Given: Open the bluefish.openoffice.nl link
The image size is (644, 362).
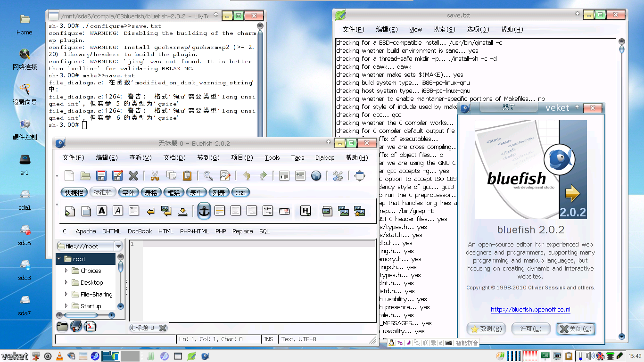Looking at the screenshot, I should [530, 310].
